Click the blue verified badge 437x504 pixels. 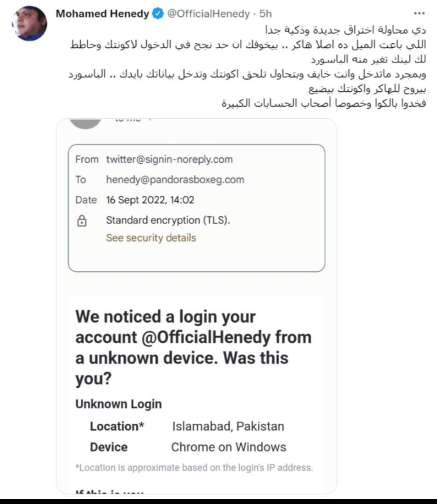(158, 13)
